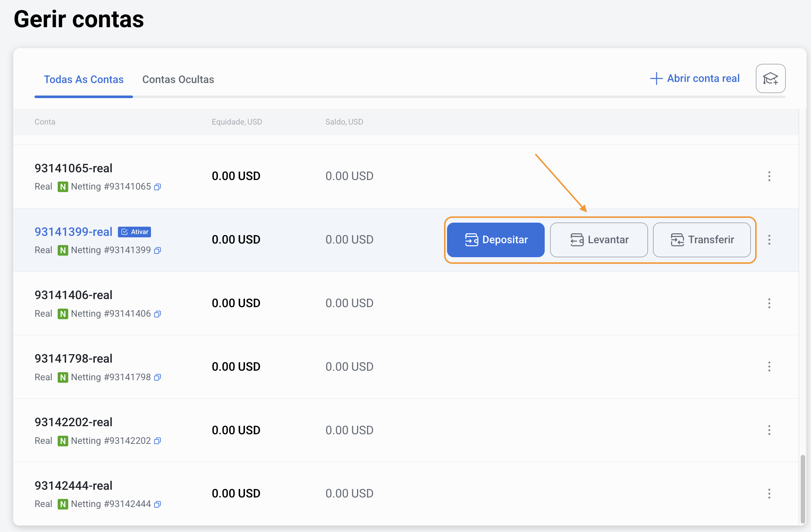Image resolution: width=811 pixels, height=532 pixels.
Task: Copy account number #93142202
Action: 158,441
